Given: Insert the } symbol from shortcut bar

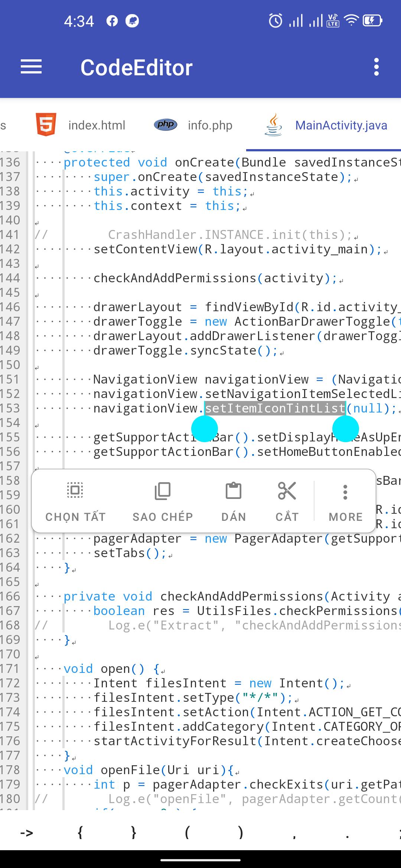Looking at the screenshot, I should [134, 833].
